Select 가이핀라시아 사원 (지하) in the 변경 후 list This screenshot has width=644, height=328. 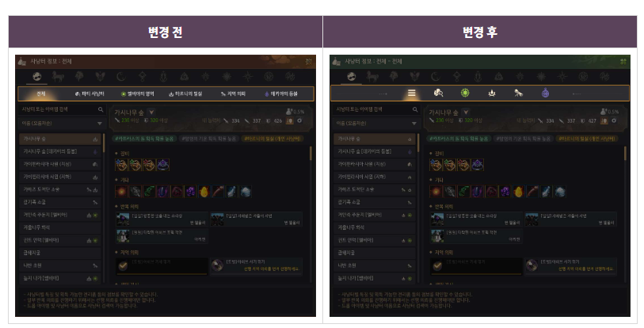[374, 177]
